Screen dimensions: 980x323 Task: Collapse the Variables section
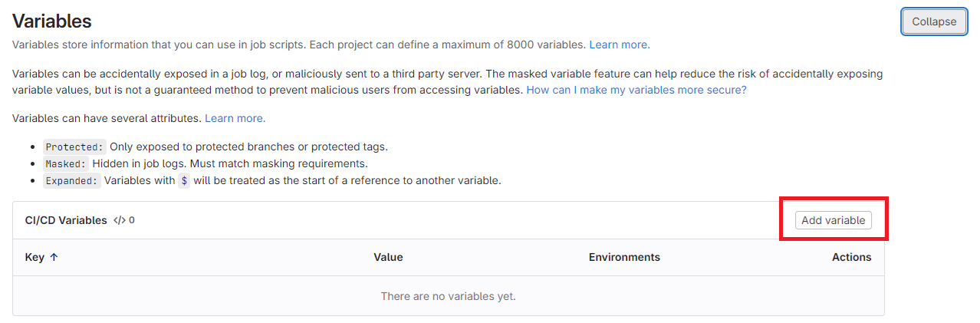pos(934,21)
